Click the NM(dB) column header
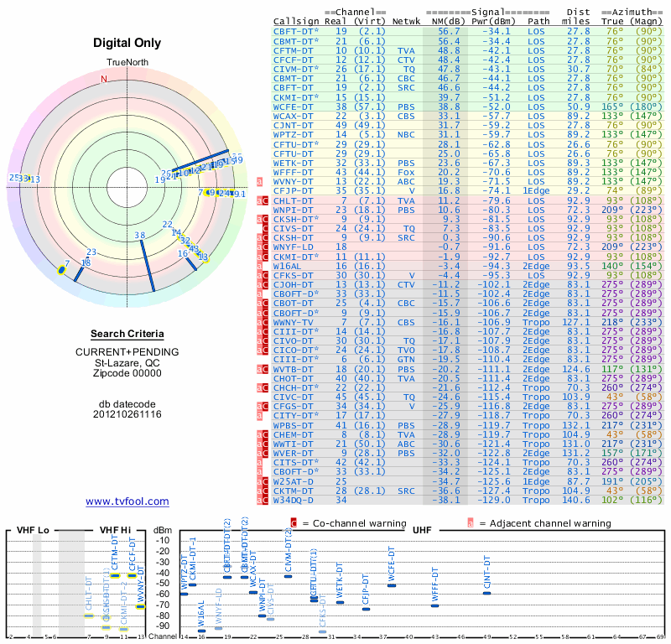Screen dimensions: 671x644 point(449,21)
